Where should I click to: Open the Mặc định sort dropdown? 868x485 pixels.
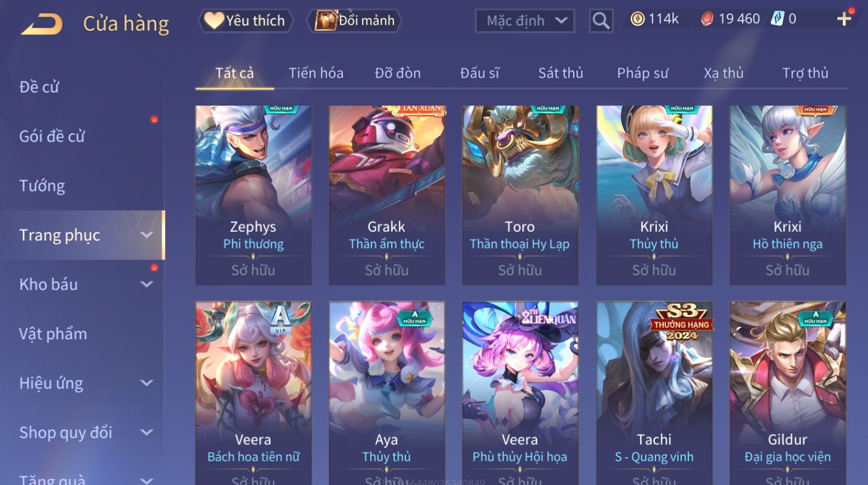point(524,21)
